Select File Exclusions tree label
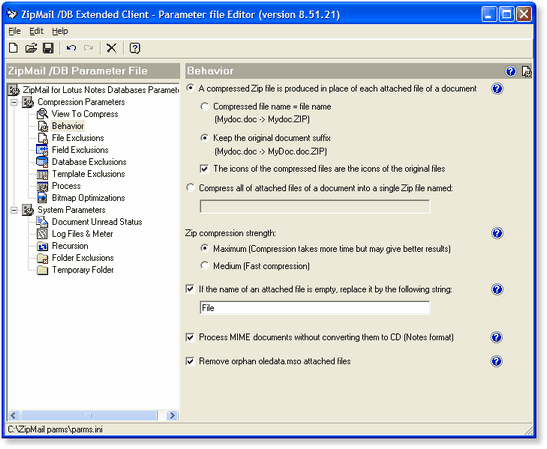 (x=78, y=138)
